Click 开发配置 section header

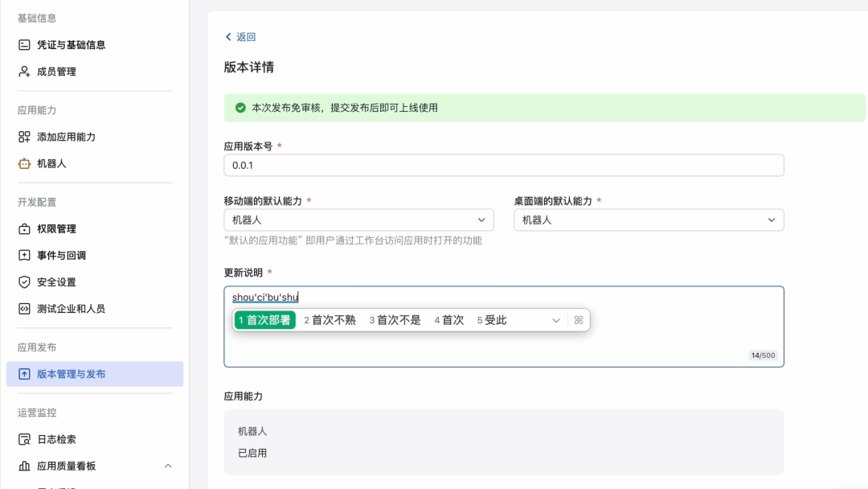tap(37, 202)
